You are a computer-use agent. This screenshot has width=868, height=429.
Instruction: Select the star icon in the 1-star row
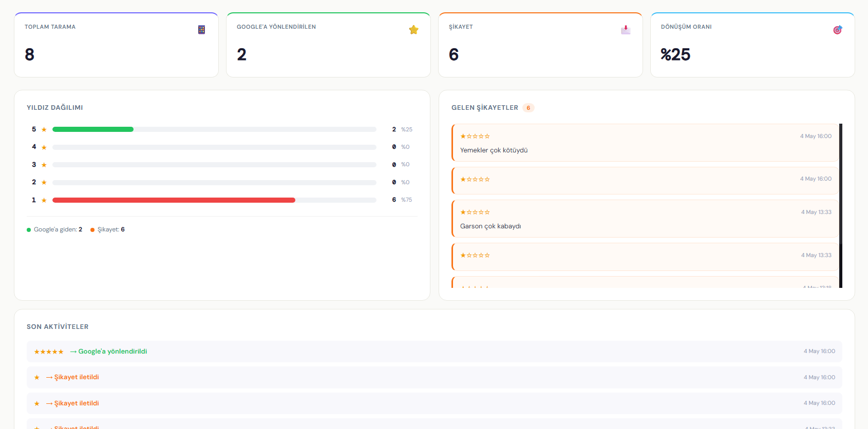click(x=44, y=200)
